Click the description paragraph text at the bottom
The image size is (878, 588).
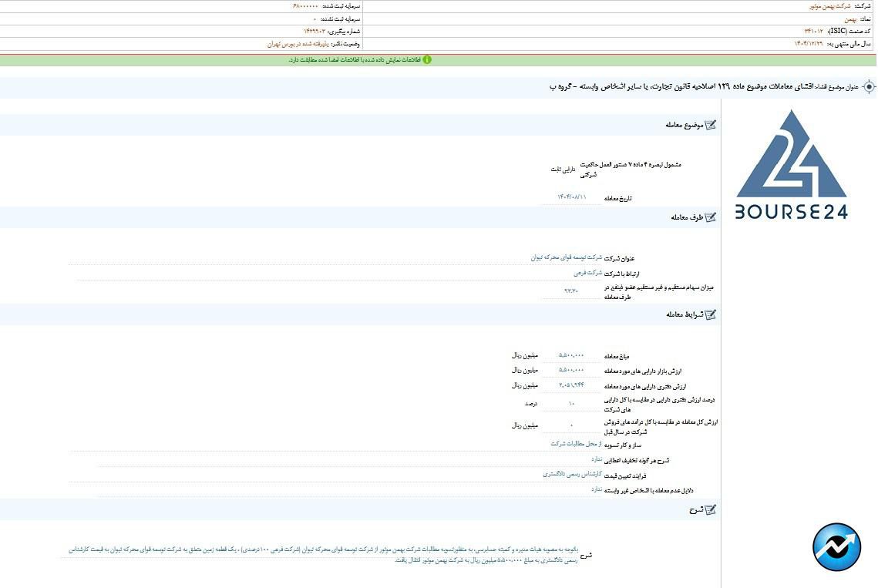pos(324,554)
